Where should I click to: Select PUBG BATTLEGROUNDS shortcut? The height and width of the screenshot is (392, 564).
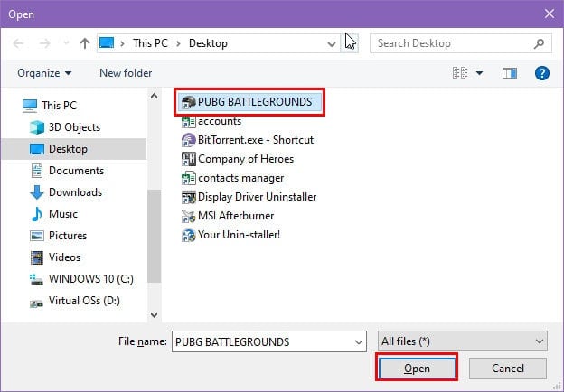[249, 102]
